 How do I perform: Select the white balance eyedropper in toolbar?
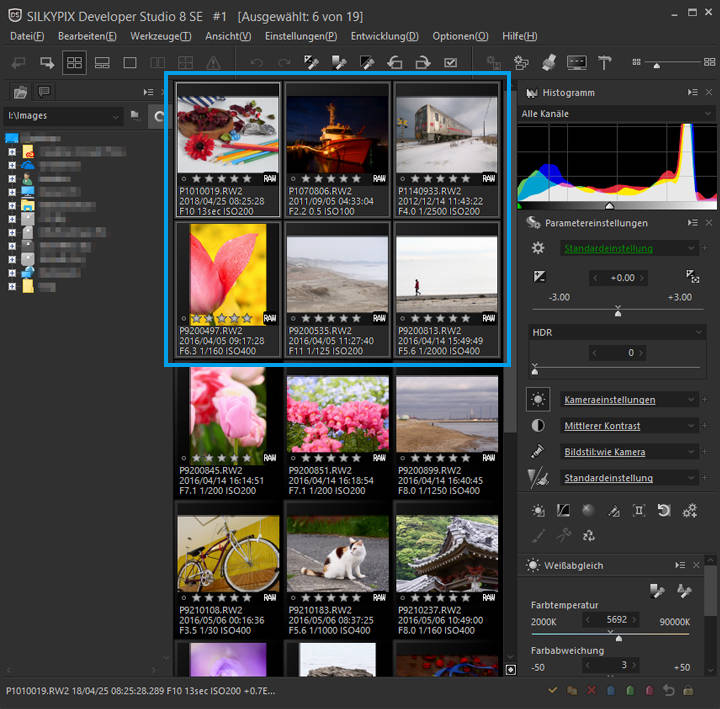point(311,62)
